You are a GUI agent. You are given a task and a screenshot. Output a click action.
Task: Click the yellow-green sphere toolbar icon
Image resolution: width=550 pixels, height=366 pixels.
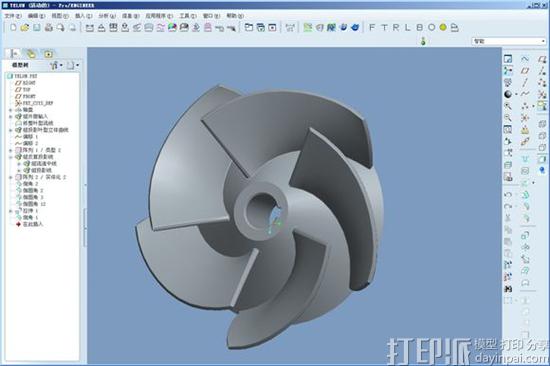tap(443, 27)
